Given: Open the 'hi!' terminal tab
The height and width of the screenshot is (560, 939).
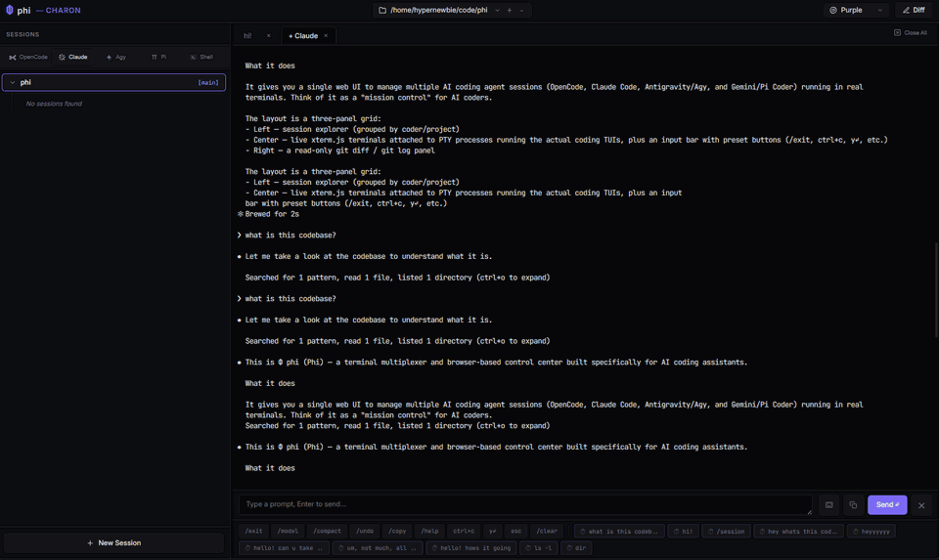Looking at the screenshot, I should point(247,36).
